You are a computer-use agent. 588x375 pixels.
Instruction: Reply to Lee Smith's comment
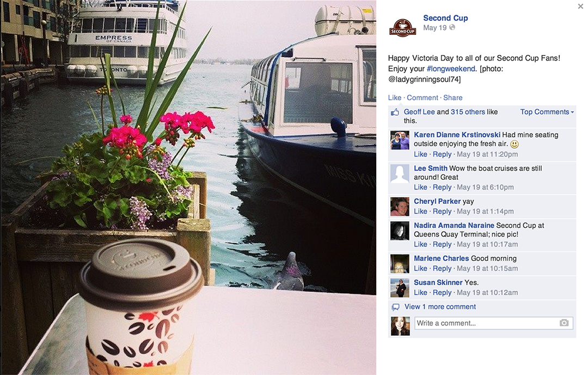coord(442,187)
